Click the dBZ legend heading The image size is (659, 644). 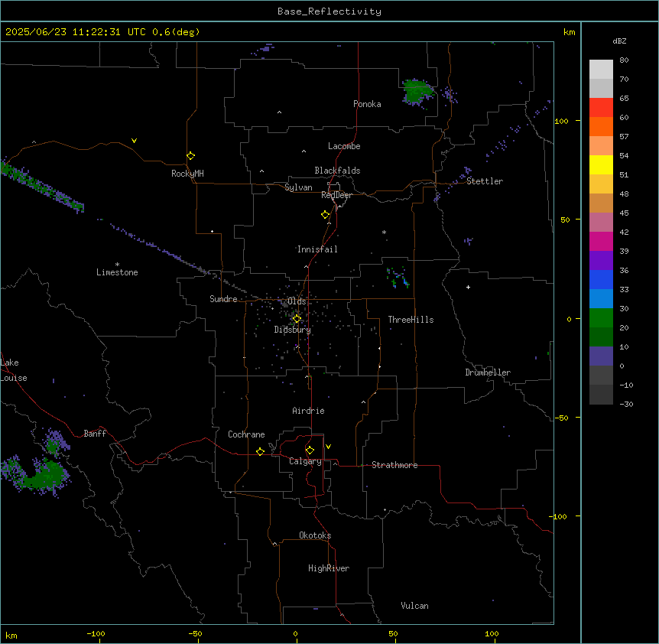(619, 41)
